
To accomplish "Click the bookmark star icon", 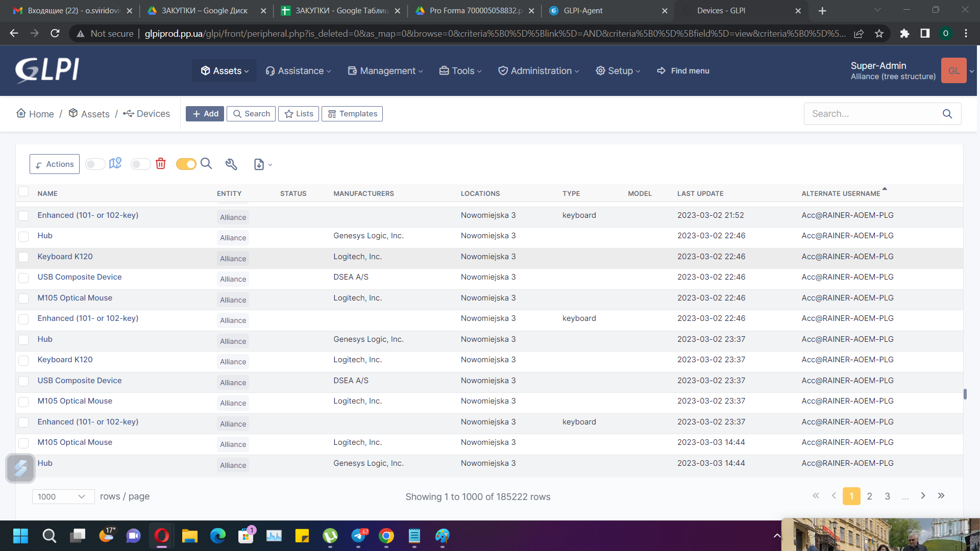I will (x=879, y=33).
